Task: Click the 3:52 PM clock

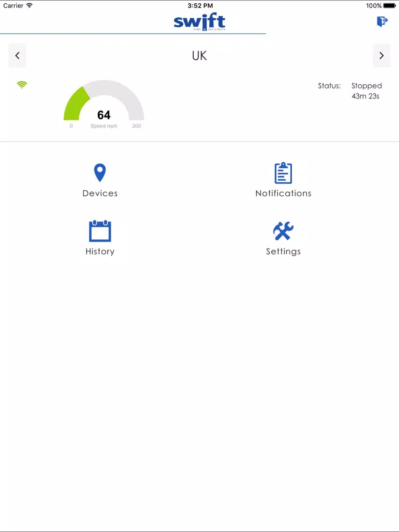Action: click(200, 6)
